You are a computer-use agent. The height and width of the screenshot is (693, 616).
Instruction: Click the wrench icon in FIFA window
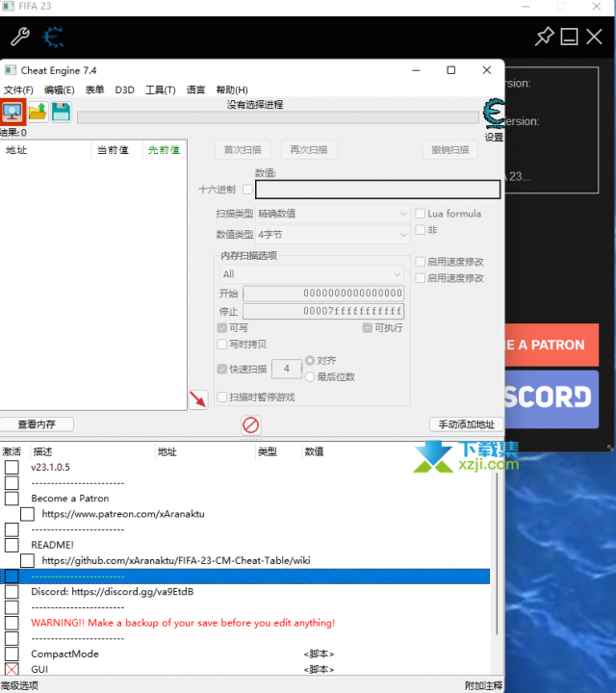point(20,37)
